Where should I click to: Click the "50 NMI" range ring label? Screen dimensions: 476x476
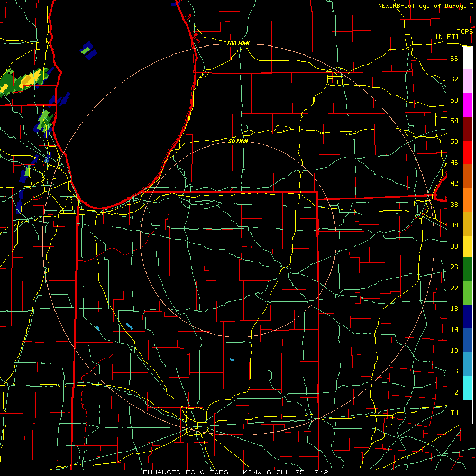tap(238, 141)
